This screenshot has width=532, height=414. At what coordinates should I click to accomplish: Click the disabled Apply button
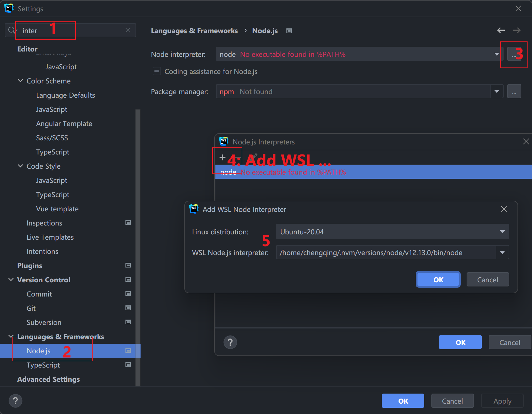(x=502, y=401)
